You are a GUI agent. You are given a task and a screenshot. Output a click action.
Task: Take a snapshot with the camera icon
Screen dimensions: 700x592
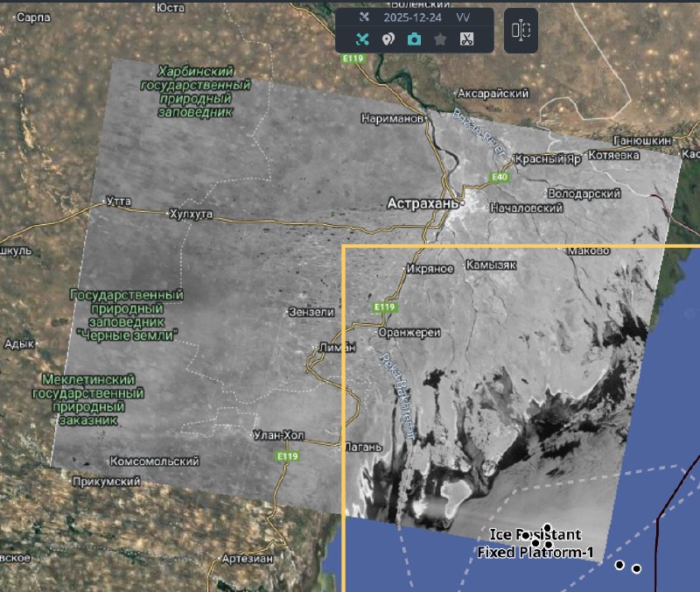pyautogui.click(x=414, y=39)
